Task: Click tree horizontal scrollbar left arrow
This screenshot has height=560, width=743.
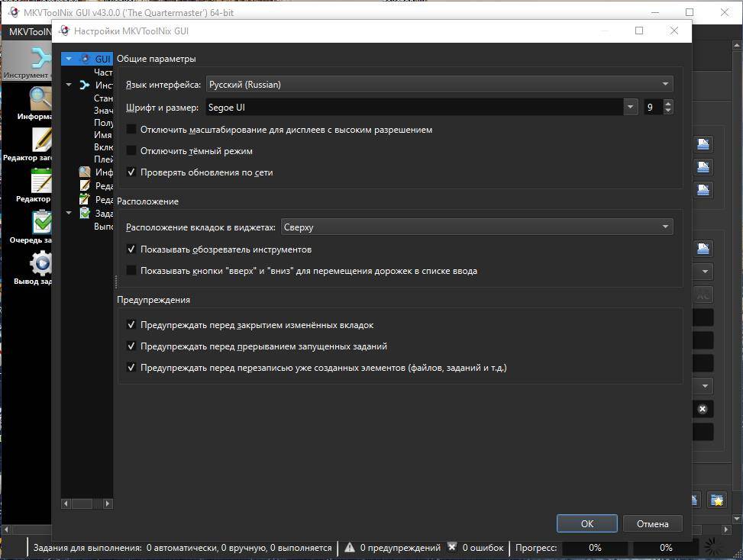Action: 66,504
